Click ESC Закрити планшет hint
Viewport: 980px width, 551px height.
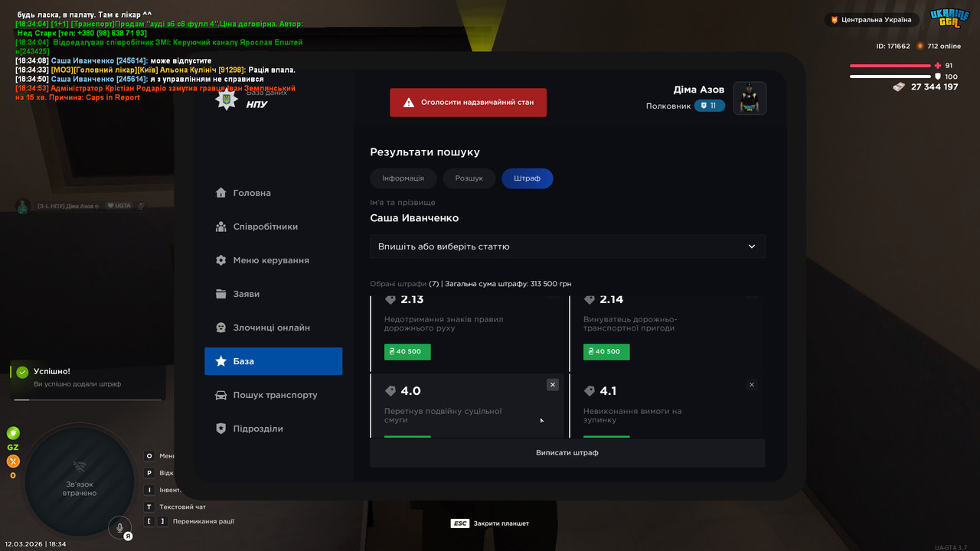pos(490,523)
